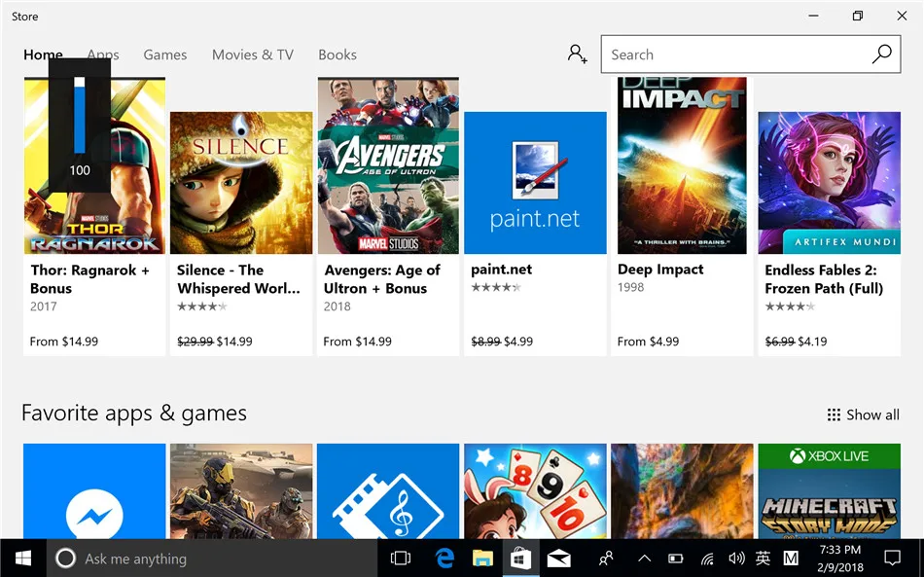Viewport: 924px width, 577px height.
Task: Click the $8.99 $4.99 paint.net price
Action: pyautogui.click(x=502, y=342)
